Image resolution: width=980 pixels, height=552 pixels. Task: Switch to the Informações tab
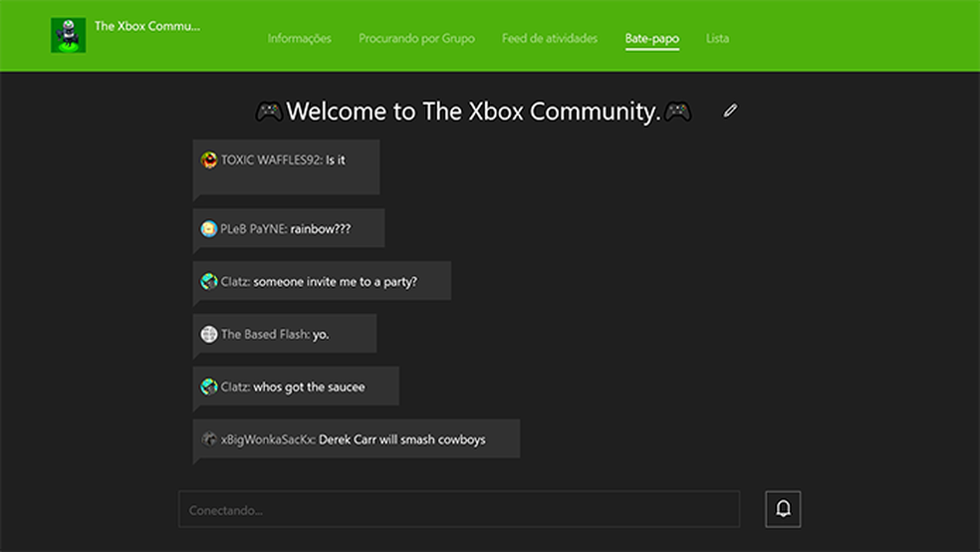[x=300, y=38]
